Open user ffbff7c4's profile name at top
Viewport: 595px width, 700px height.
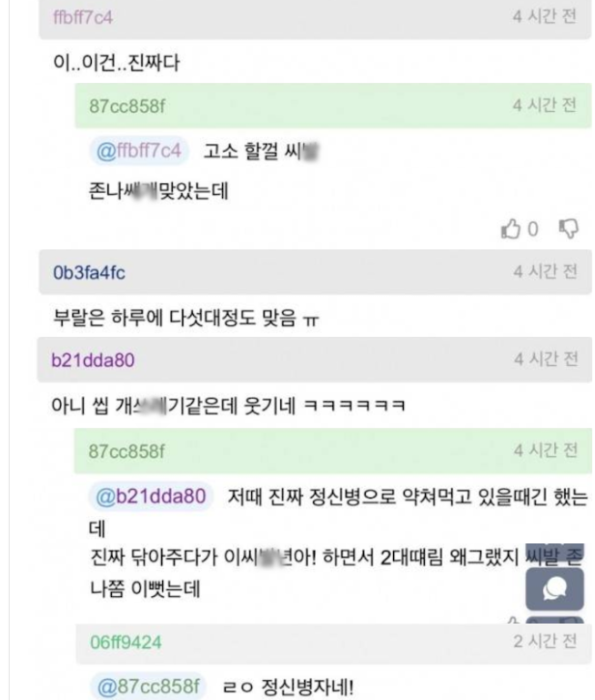[83, 17]
